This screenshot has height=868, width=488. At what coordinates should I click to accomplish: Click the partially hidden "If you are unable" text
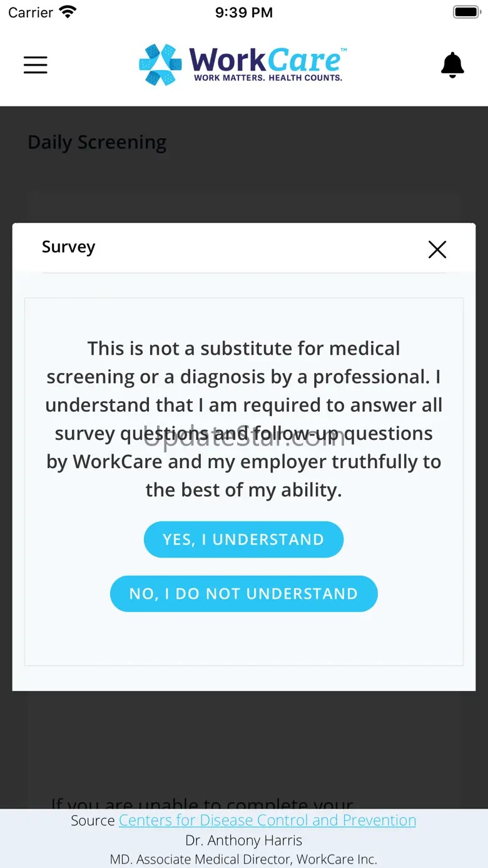click(x=202, y=802)
